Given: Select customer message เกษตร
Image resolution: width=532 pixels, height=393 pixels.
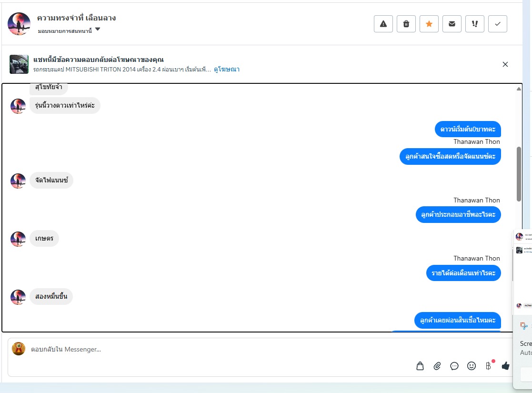Looking at the screenshot, I should (44, 239).
